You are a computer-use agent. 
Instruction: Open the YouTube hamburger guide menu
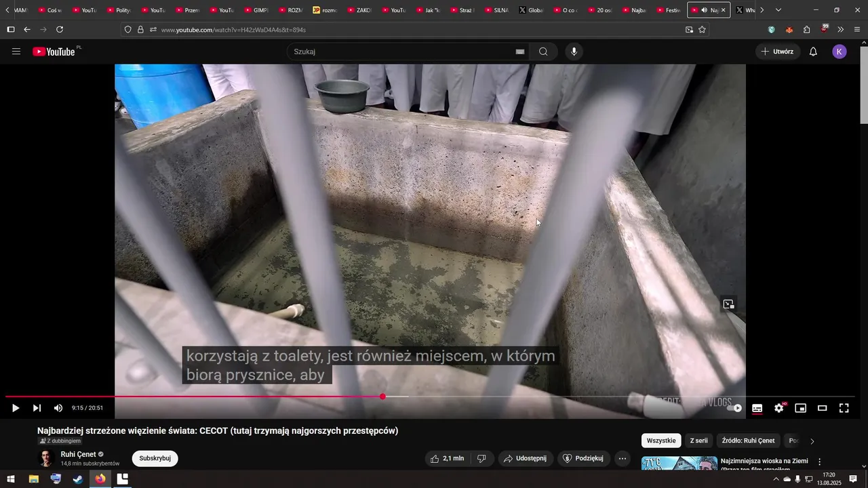(16, 52)
